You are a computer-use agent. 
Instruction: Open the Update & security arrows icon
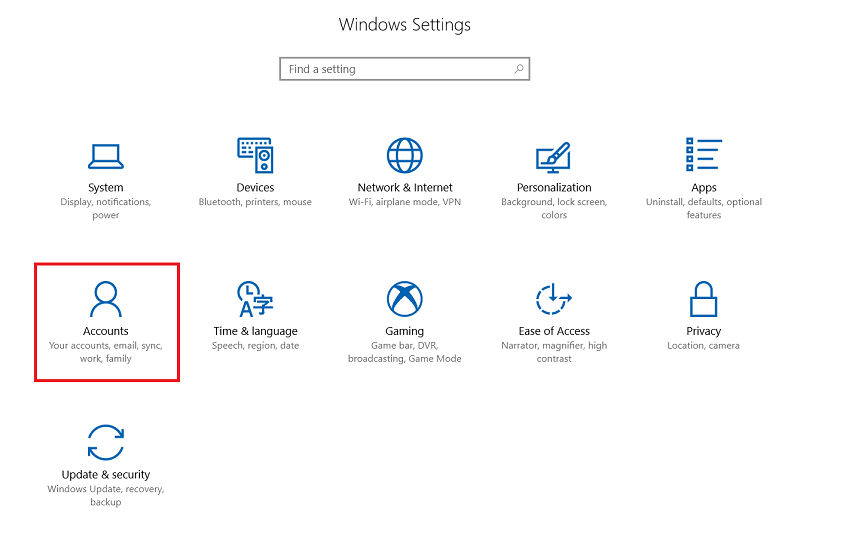[106, 442]
